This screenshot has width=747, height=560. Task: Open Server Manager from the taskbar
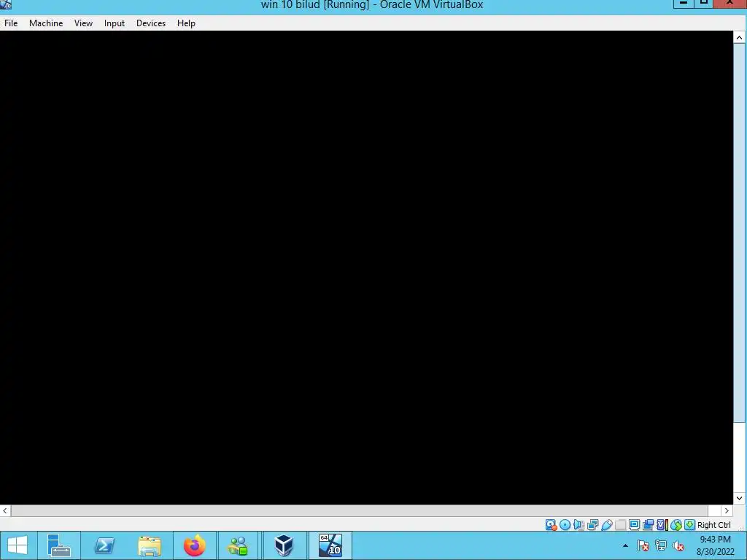pyautogui.click(x=59, y=545)
